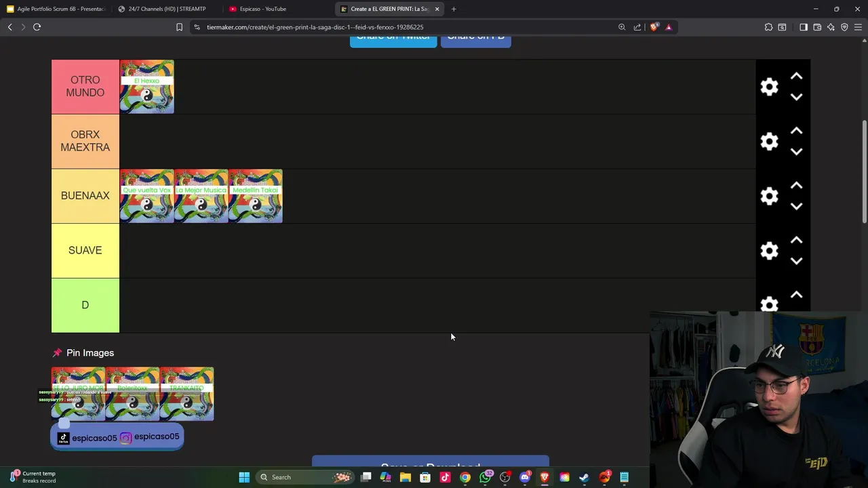Screen dimensions: 868x488
Task: Move BUENAAX row down
Action: (796, 206)
